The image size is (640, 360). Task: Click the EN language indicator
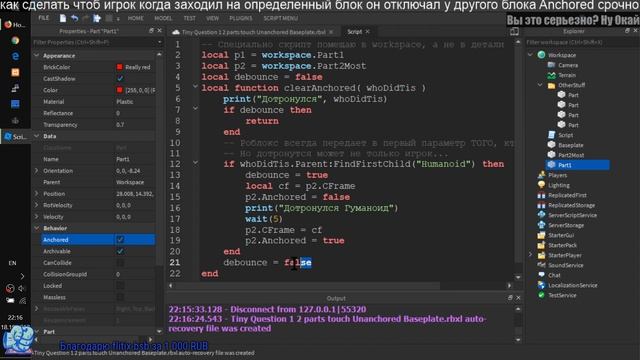(12, 263)
